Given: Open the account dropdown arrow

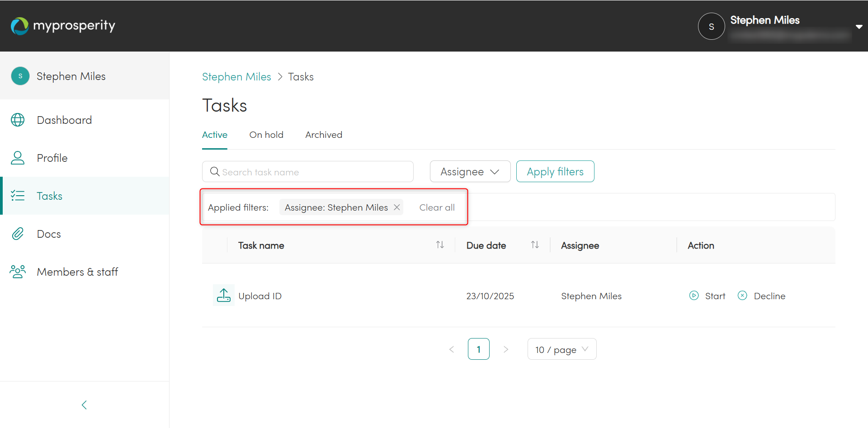Looking at the screenshot, I should (859, 27).
